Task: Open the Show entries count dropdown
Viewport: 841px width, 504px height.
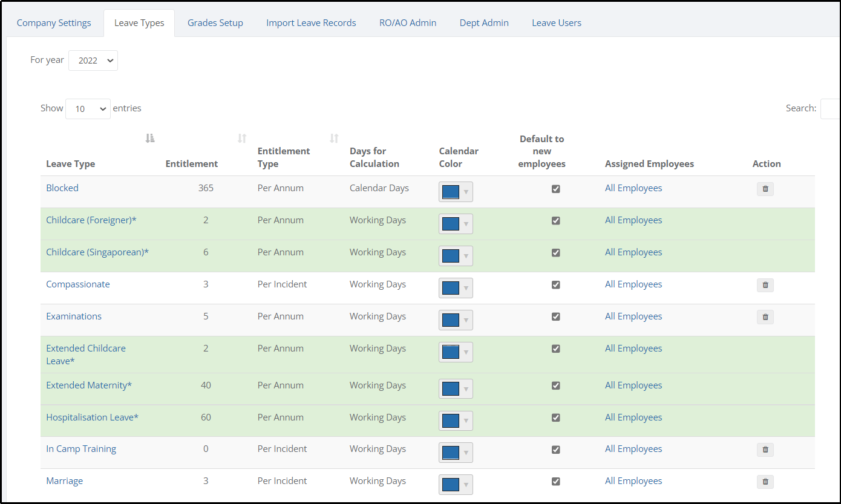Action: pos(88,109)
